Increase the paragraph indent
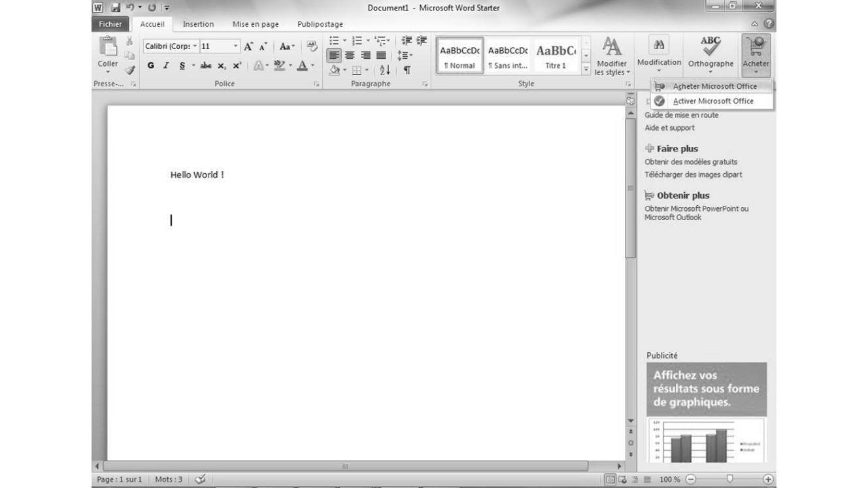 [422, 41]
